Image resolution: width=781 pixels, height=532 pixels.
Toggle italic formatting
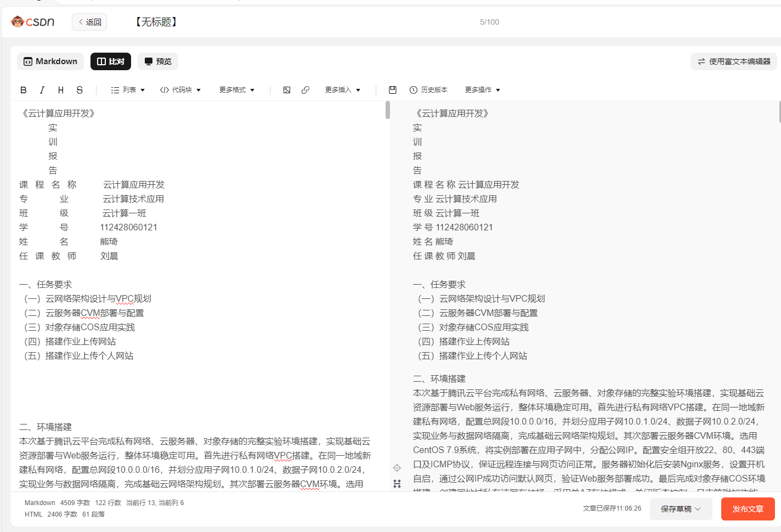pyautogui.click(x=42, y=90)
